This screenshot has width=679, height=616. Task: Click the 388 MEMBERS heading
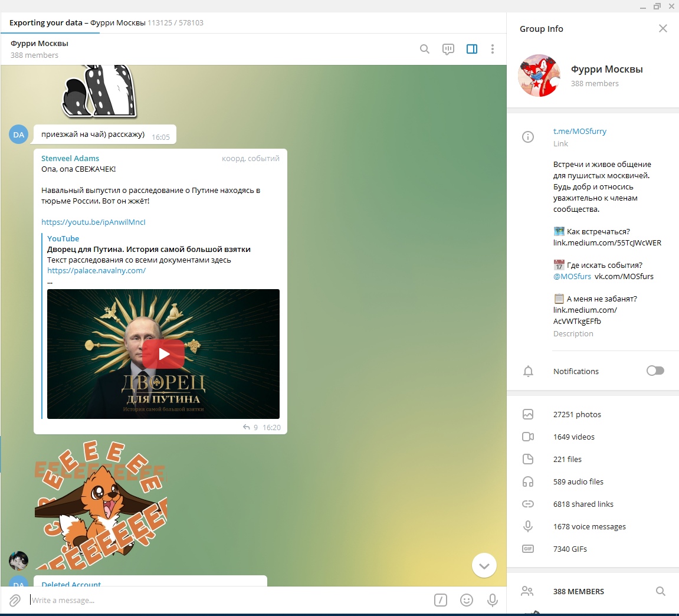point(578,592)
